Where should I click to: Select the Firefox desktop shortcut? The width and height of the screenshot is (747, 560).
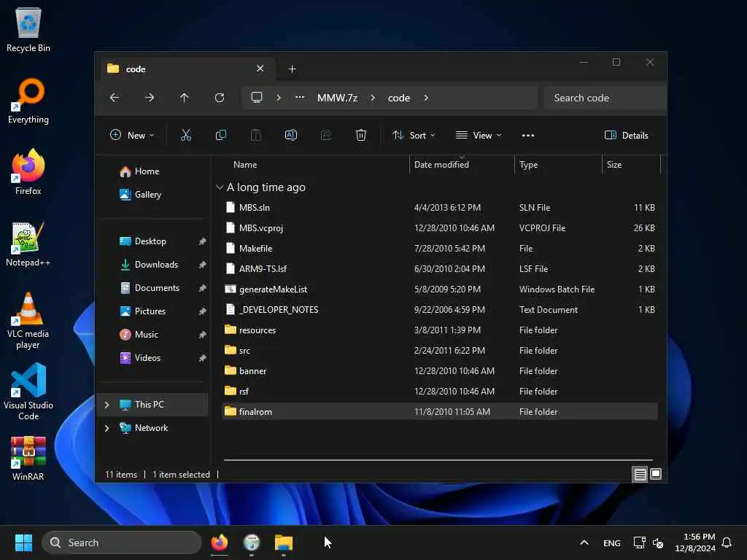pyautogui.click(x=28, y=172)
